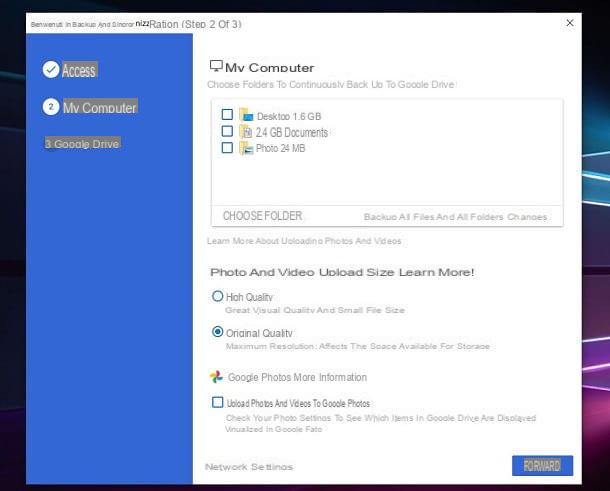Click the Photo 24 MB folder label
Screen dimensions: 610x491
pyautogui.click(x=280, y=148)
